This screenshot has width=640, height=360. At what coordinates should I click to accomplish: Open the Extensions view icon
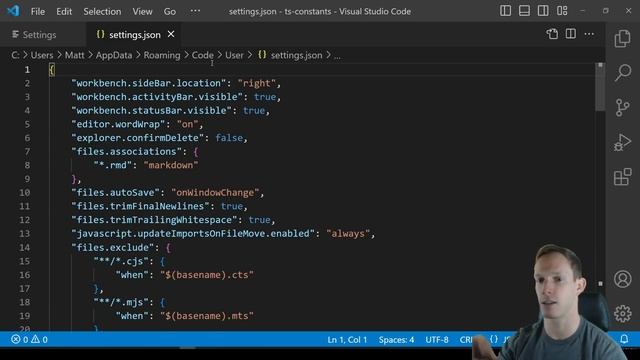tap(622, 177)
